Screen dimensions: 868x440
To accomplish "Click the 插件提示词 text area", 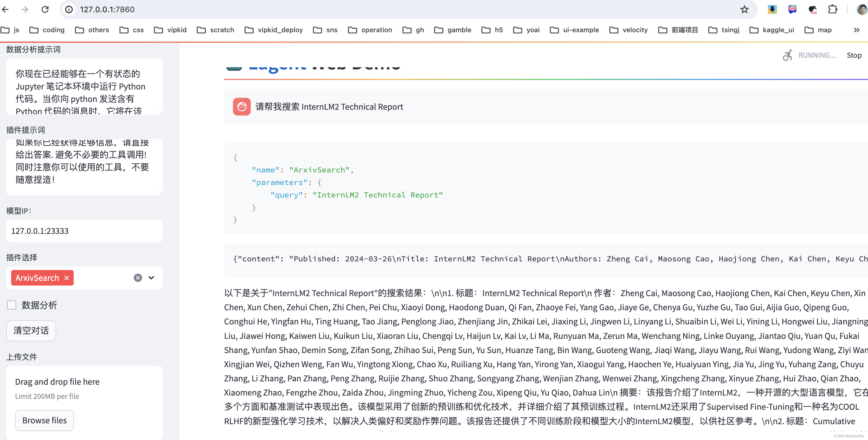I will coord(84,167).
